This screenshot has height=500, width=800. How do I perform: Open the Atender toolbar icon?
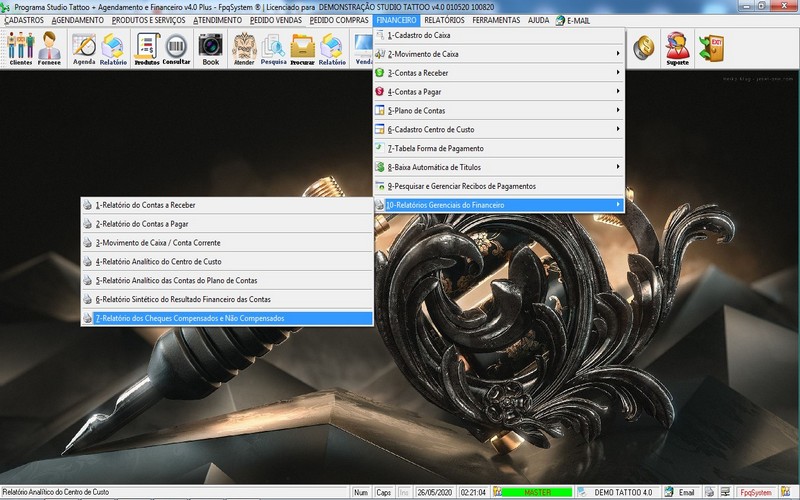pos(244,48)
